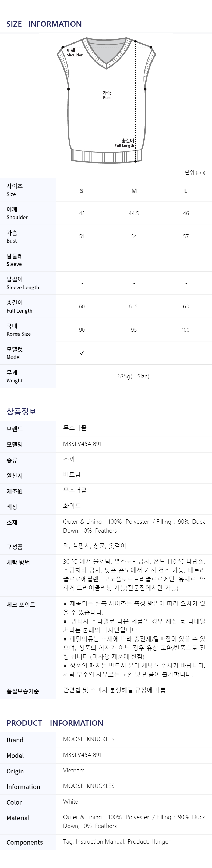
Task: Click the 세탁 방법 row label
Action: click(x=18, y=562)
